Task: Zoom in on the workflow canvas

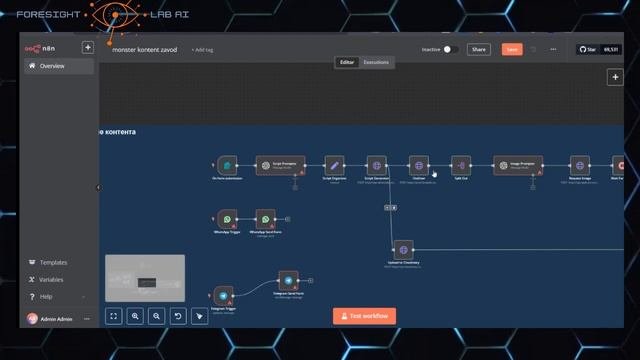Action: click(135, 316)
